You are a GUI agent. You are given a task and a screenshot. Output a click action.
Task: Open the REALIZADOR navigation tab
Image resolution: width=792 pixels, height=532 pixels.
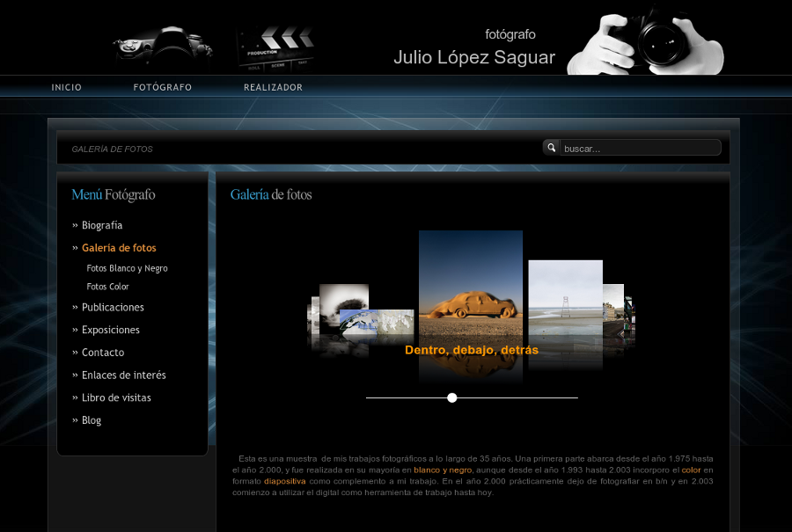[x=273, y=87]
